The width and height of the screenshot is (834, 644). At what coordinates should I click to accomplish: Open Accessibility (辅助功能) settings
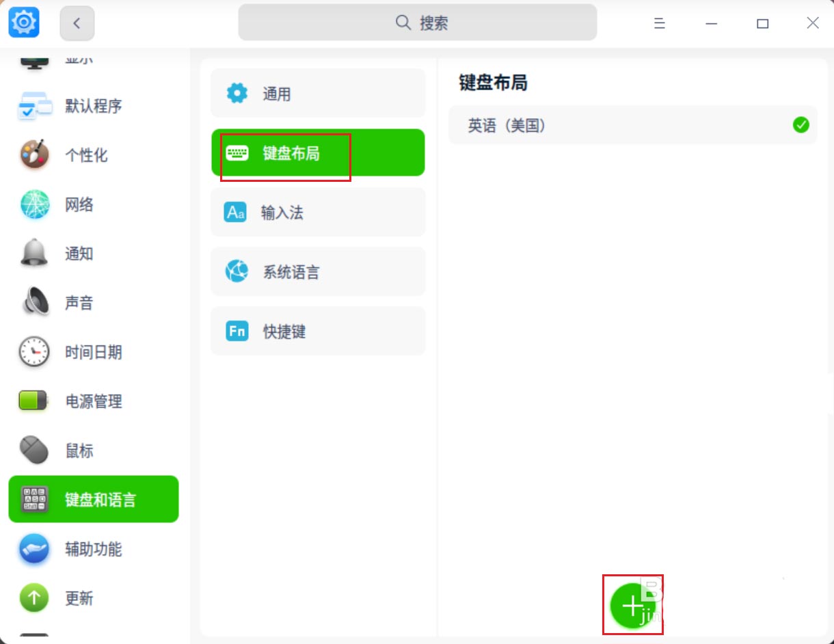click(93, 549)
